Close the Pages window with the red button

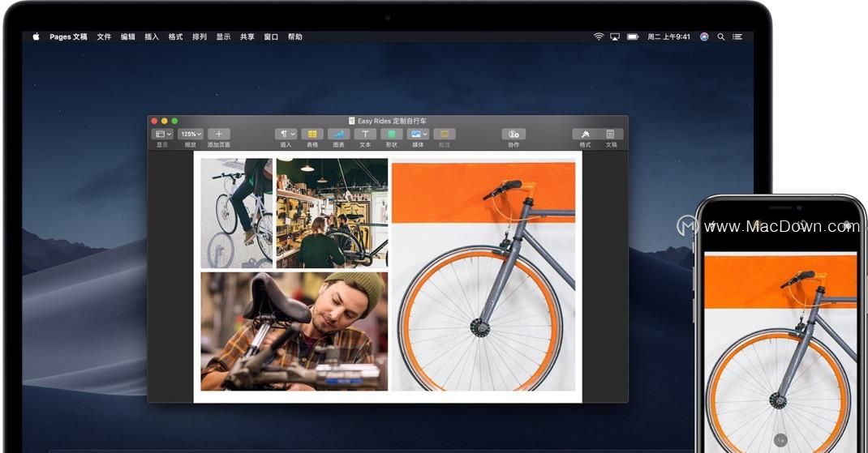[154, 121]
